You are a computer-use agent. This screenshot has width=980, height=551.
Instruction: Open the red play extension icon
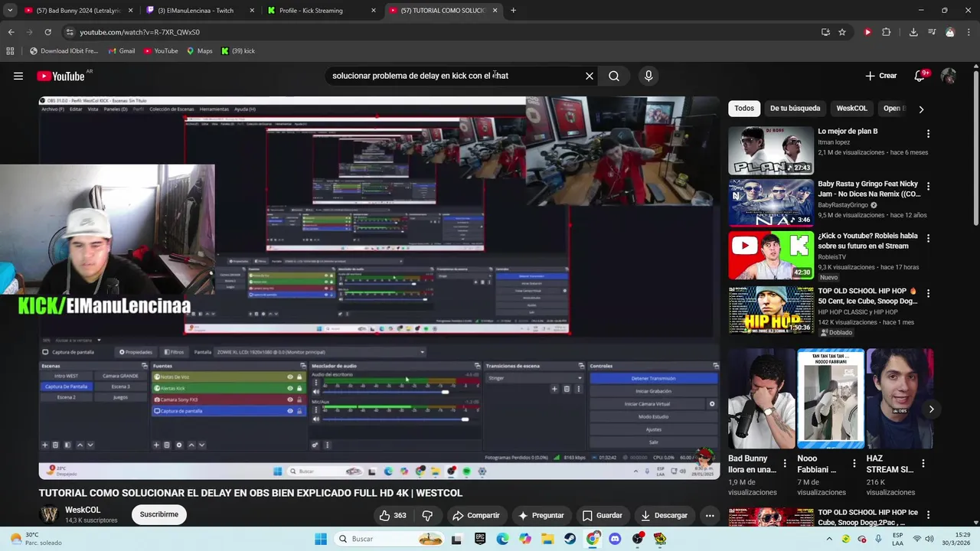[x=867, y=32]
